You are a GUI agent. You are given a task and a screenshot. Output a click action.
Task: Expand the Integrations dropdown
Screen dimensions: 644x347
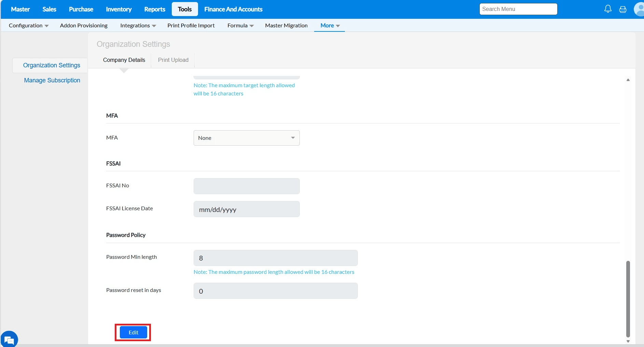click(138, 25)
